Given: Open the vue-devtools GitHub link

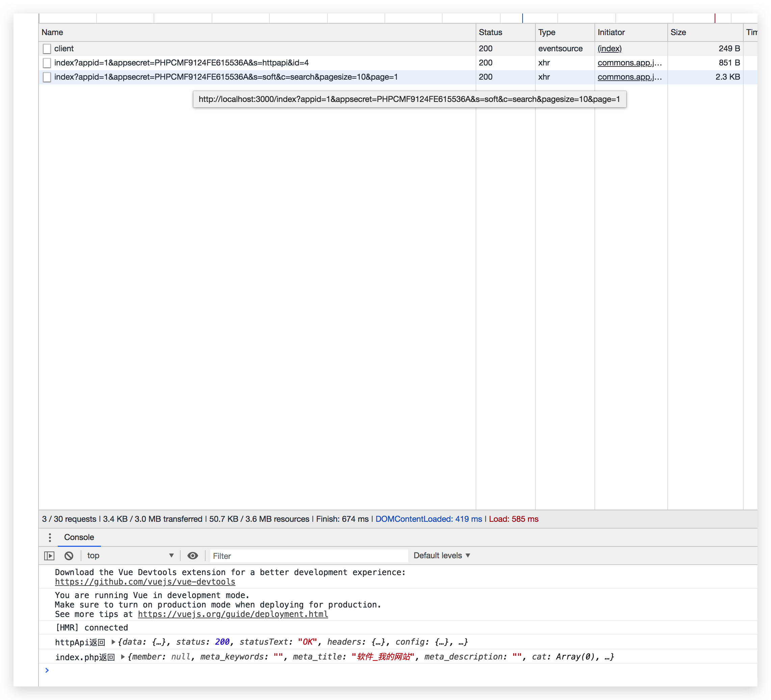Looking at the screenshot, I should tap(145, 582).
